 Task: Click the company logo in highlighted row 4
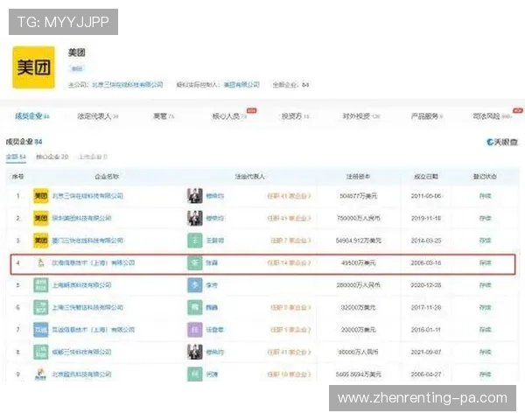coord(41,262)
